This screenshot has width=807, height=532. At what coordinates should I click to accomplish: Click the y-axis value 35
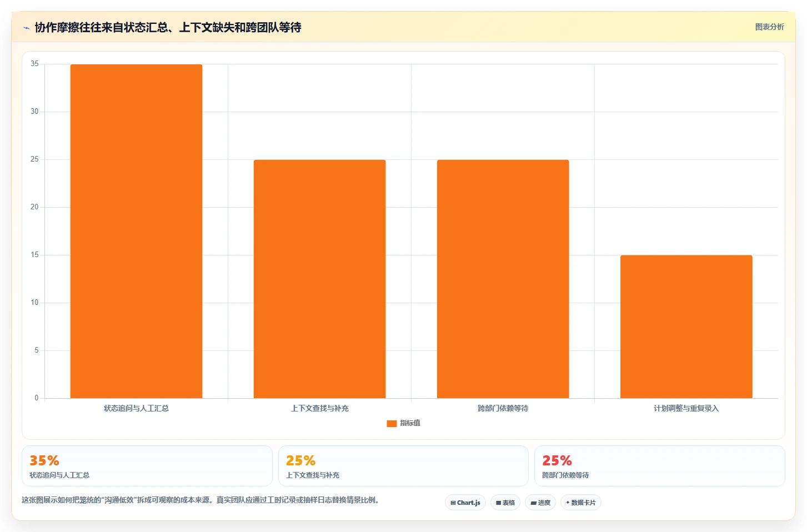pyautogui.click(x=34, y=64)
